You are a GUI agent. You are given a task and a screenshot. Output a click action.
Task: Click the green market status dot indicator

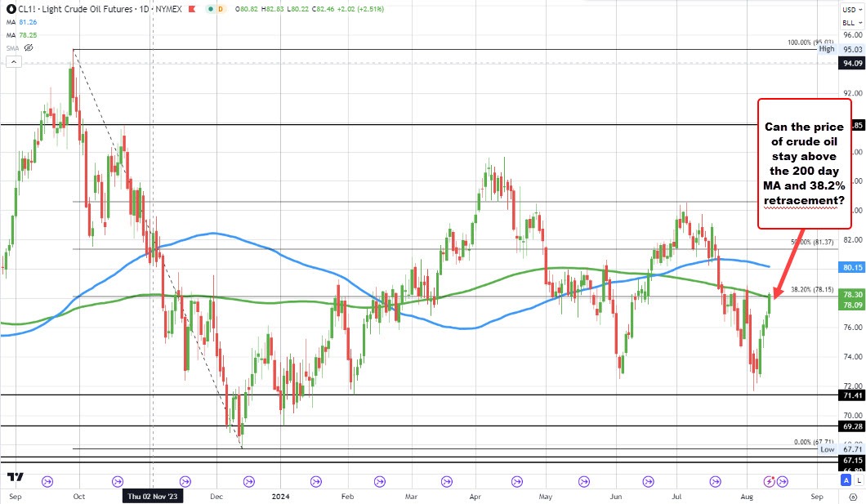pos(211,9)
